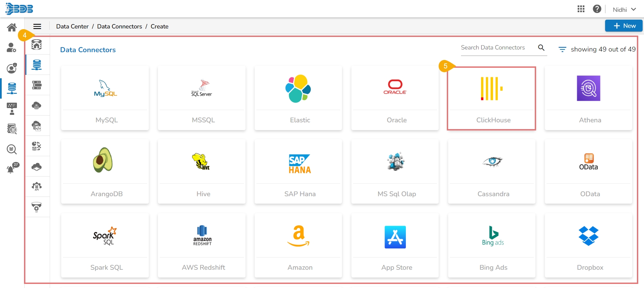This screenshot has height=288, width=644.
Task: Select the Spark SQL connector card
Action: (x=105, y=246)
